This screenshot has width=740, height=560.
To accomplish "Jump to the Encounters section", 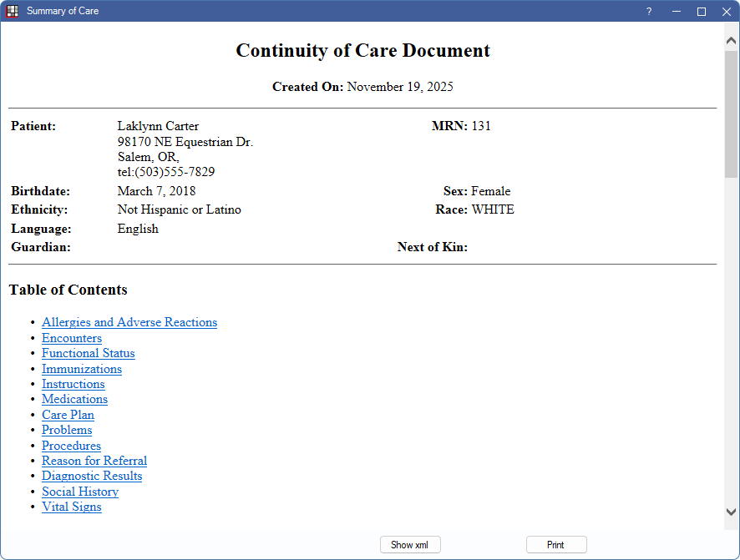I will pyautogui.click(x=72, y=338).
